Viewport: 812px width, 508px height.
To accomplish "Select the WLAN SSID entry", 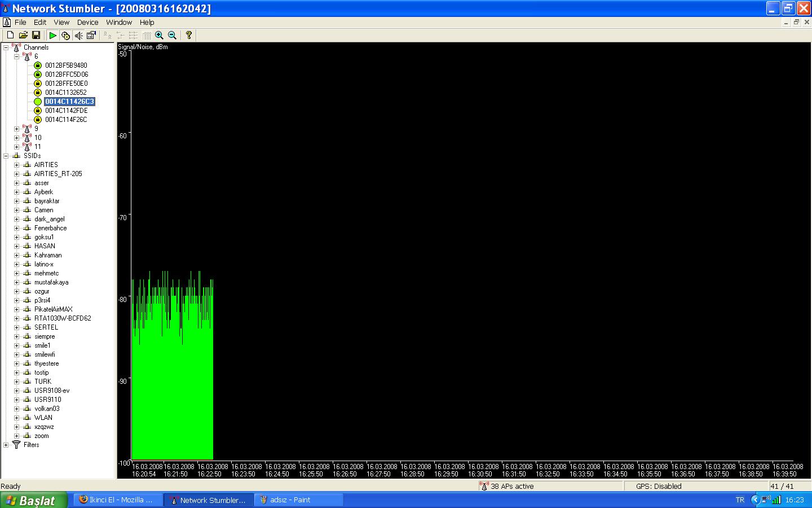I will 43,418.
